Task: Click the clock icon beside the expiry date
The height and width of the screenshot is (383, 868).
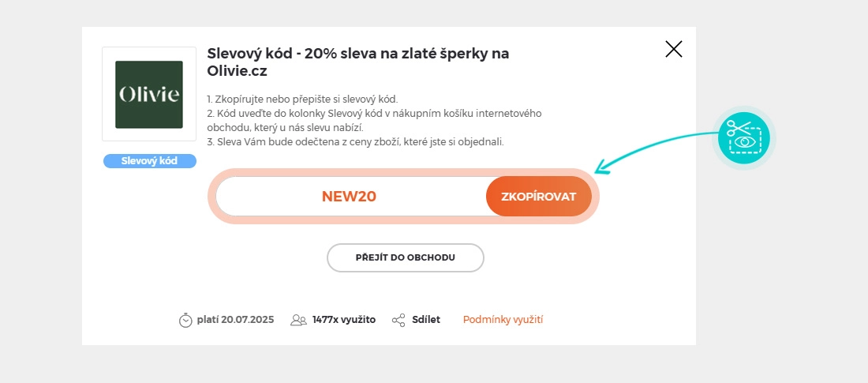Action: click(185, 320)
